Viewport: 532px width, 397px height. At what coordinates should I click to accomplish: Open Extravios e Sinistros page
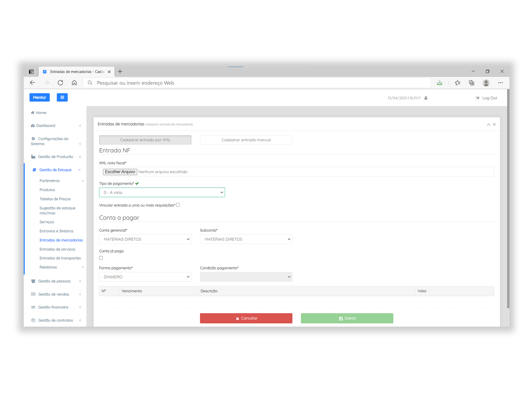(56, 231)
